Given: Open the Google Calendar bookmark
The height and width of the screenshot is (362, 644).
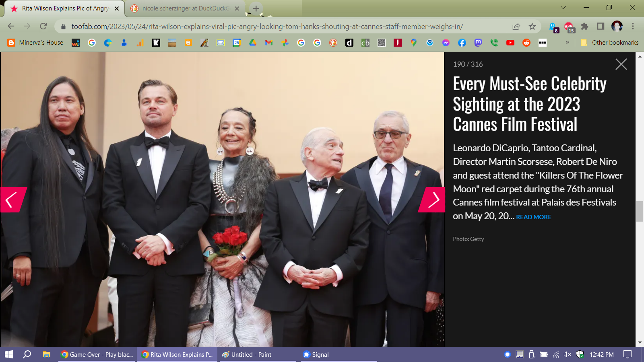Looking at the screenshot, I should click(x=237, y=43).
